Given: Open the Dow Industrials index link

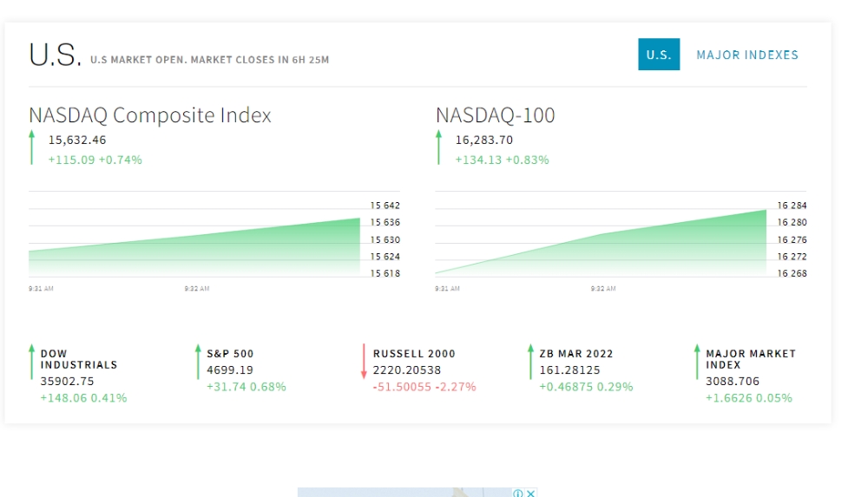Looking at the screenshot, I should click(x=79, y=359).
